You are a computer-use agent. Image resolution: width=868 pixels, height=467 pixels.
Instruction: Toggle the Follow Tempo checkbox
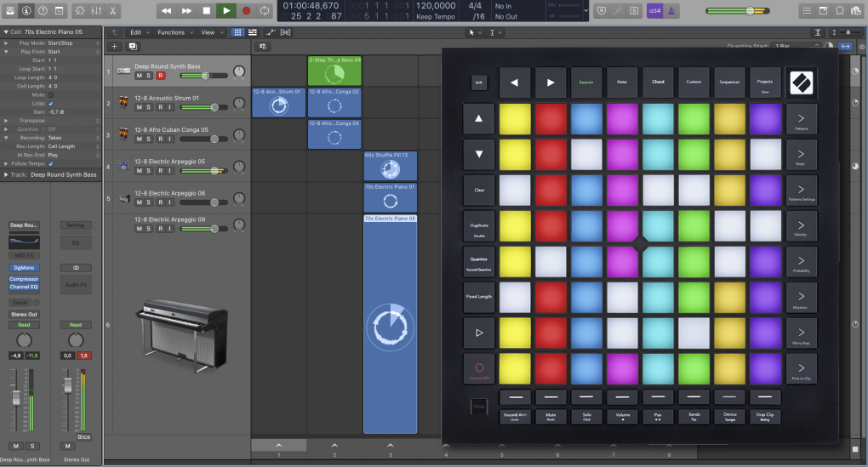51,164
